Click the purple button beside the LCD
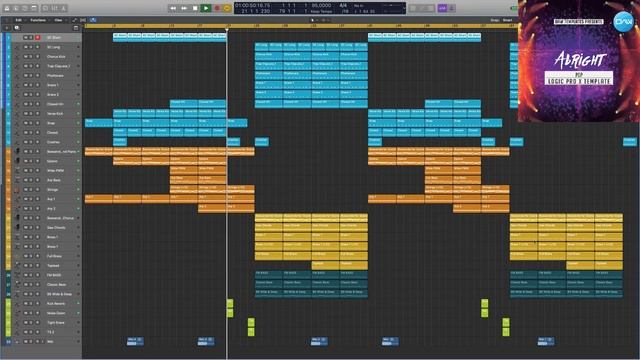 tap(442, 8)
